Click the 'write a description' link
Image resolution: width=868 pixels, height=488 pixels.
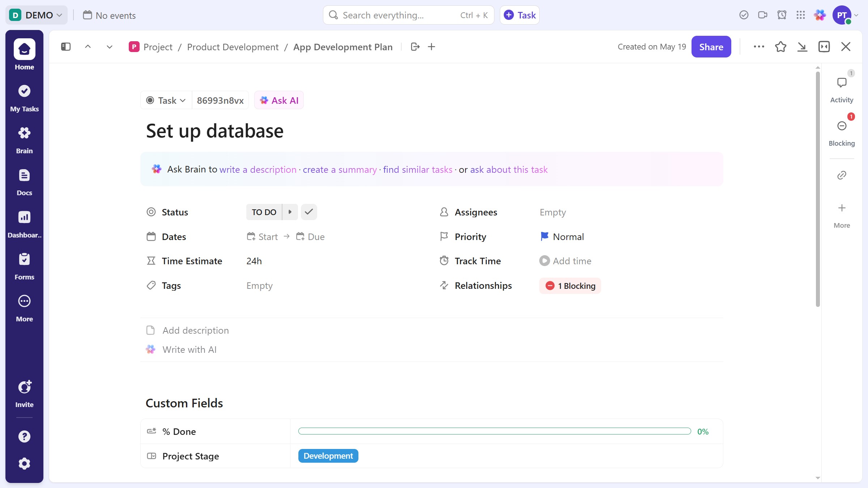click(258, 170)
